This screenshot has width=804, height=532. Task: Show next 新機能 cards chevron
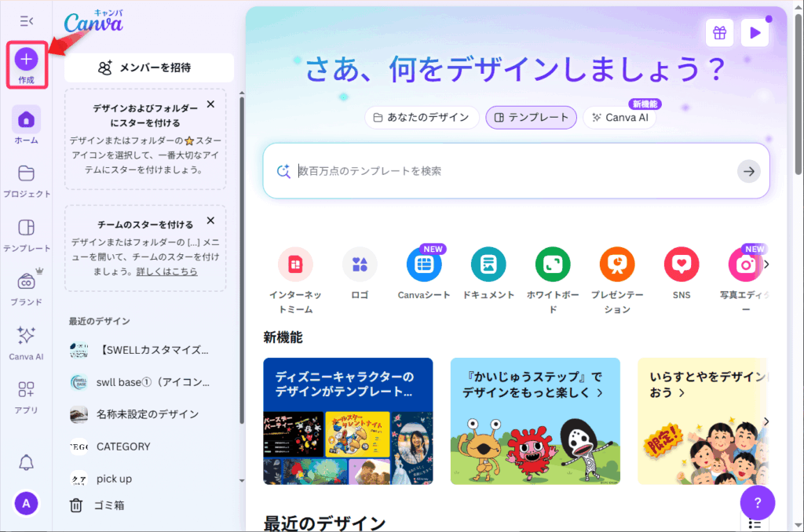point(766,421)
